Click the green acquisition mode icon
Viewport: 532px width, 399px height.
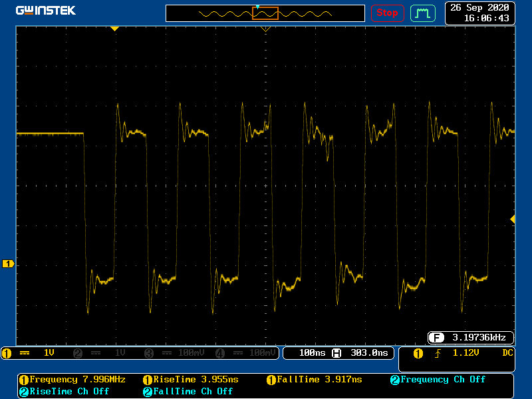(422, 13)
